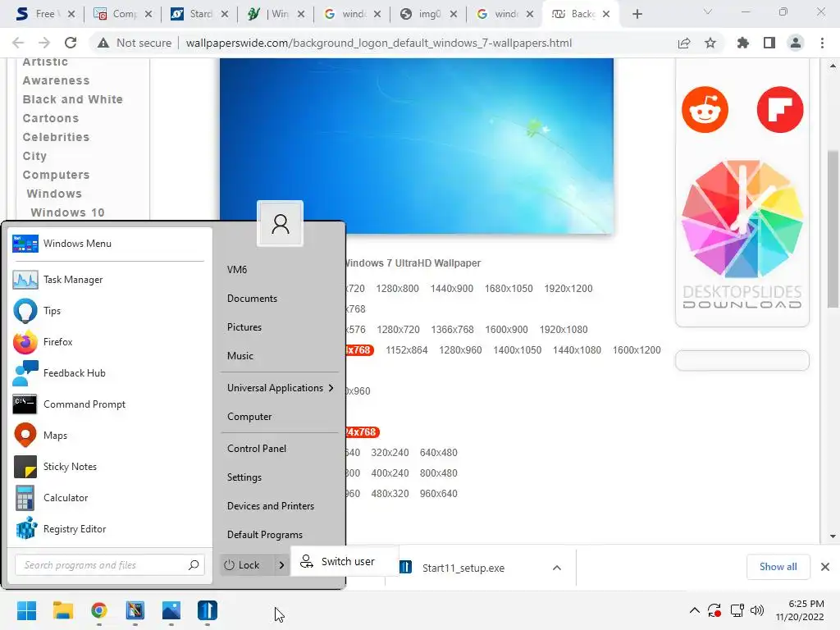840x630 pixels.
Task: Launch Command Prompt
Action: (x=110, y=404)
